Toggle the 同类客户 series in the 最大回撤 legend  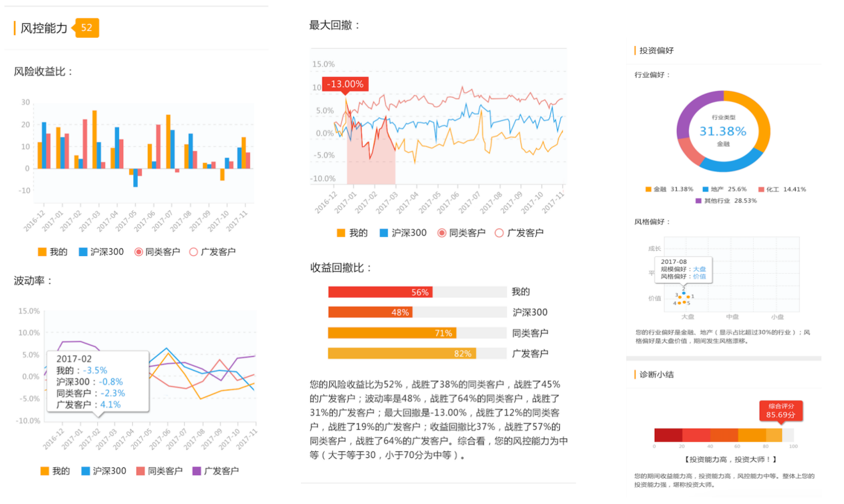click(441, 233)
